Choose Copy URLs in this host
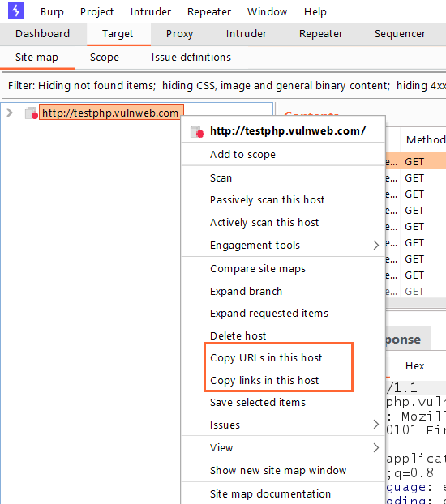Viewport: 446px width, 504px height. pos(283,358)
